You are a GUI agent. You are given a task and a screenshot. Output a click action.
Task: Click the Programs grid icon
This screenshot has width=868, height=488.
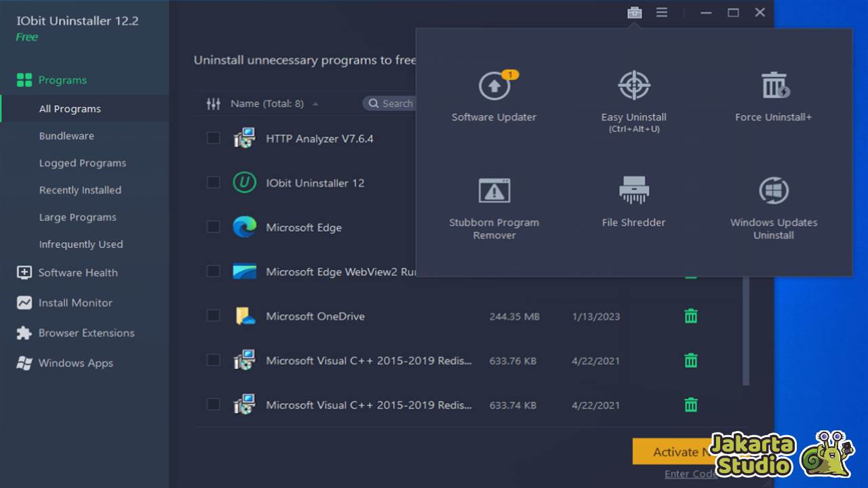click(24, 80)
